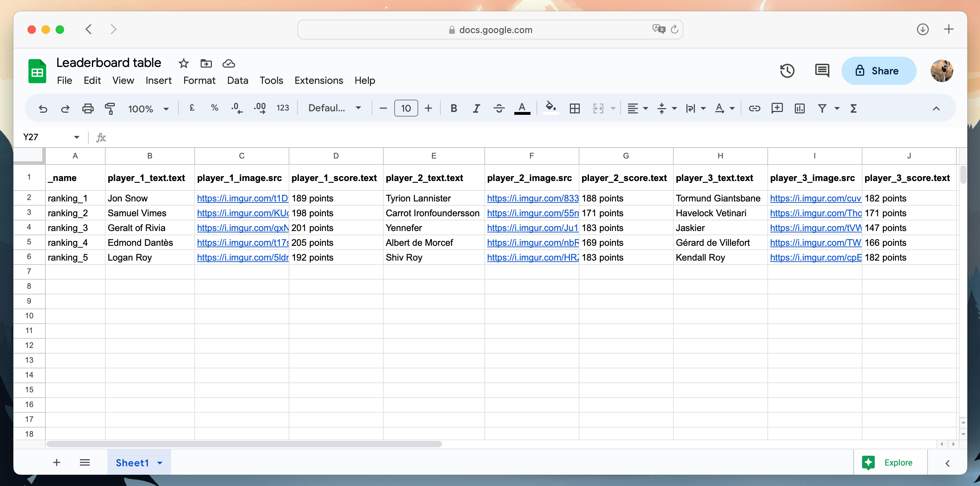Open filter views dropdown arrow
This screenshot has height=486, width=980.
coord(837,108)
